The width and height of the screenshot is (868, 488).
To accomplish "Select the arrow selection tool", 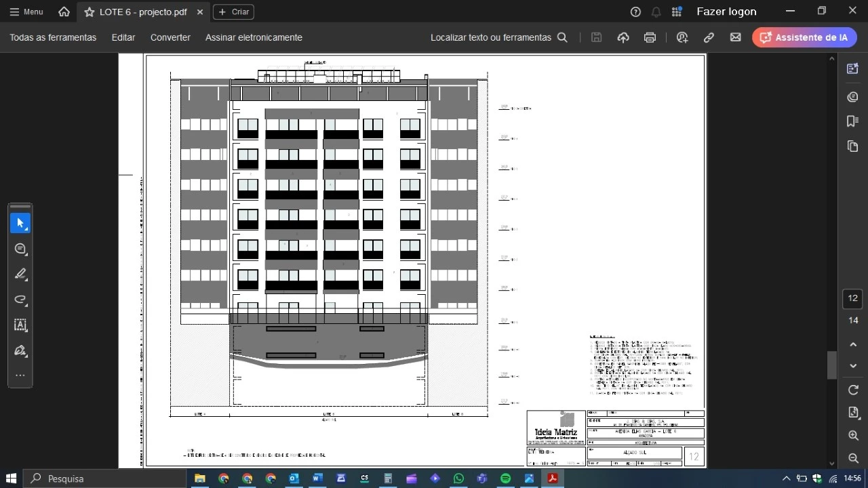I will pyautogui.click(x=20, y=223).
